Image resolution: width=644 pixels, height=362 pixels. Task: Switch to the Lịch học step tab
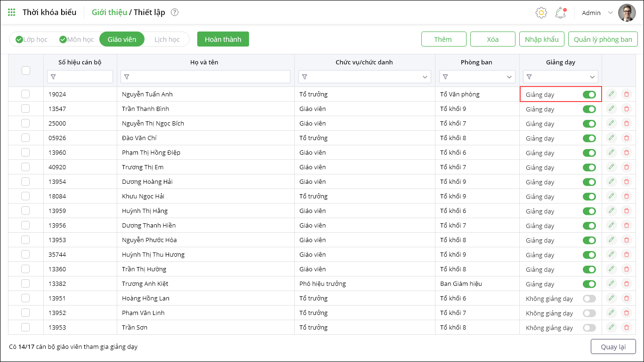click(167, 39)
